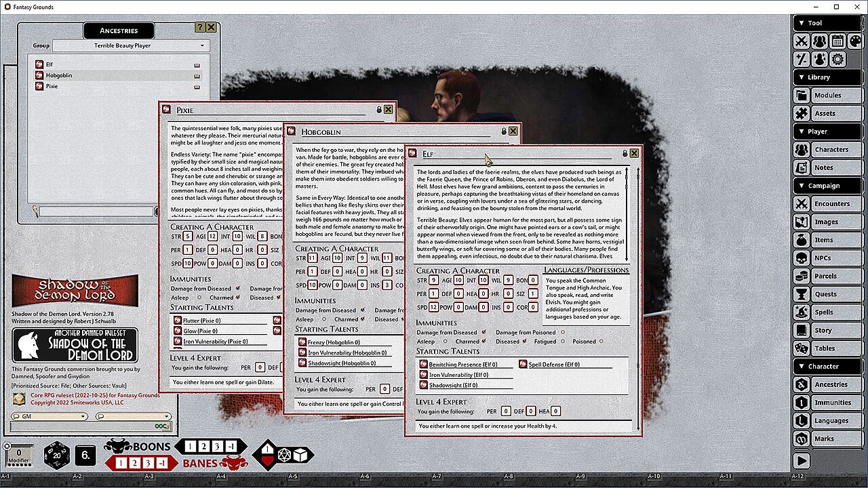Viewport: 868px width, 488px height.
Task: Toggle Elf Asleep immunity
Action: pyautogui.click(x=446, y=342)
